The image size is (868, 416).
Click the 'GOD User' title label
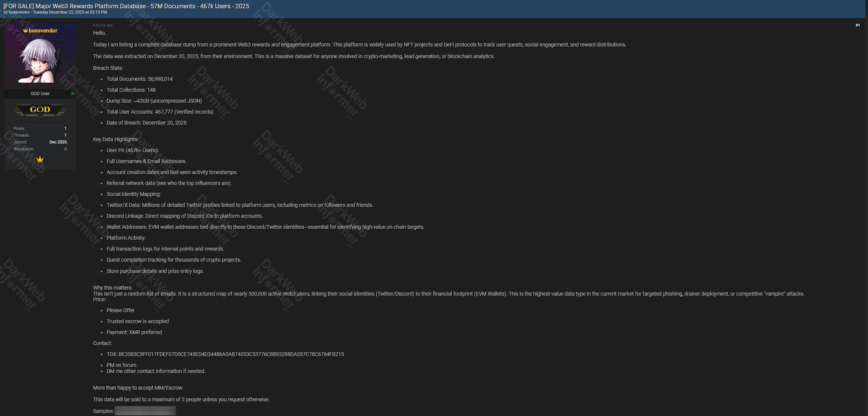[x=40, y=94]
